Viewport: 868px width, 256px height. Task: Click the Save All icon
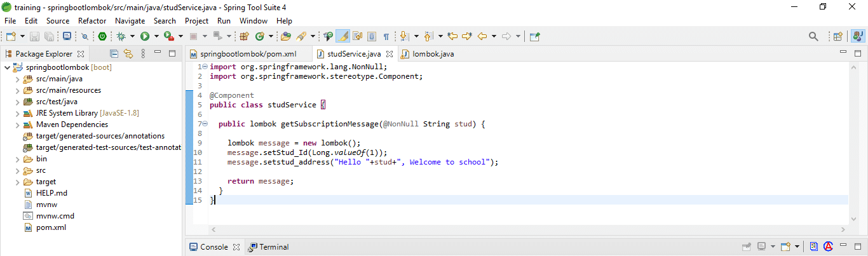point(48,36)
